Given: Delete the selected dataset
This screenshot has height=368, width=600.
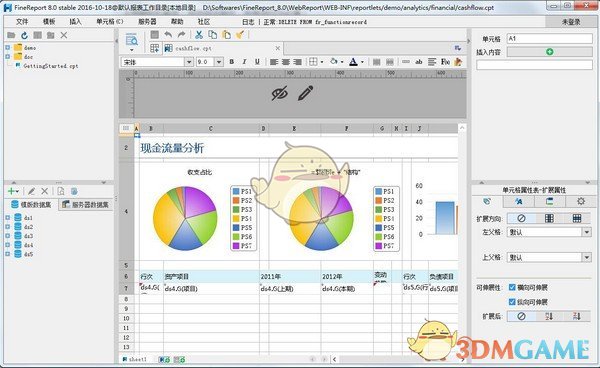Looking at the screenshot, I should tap(45, 191).
